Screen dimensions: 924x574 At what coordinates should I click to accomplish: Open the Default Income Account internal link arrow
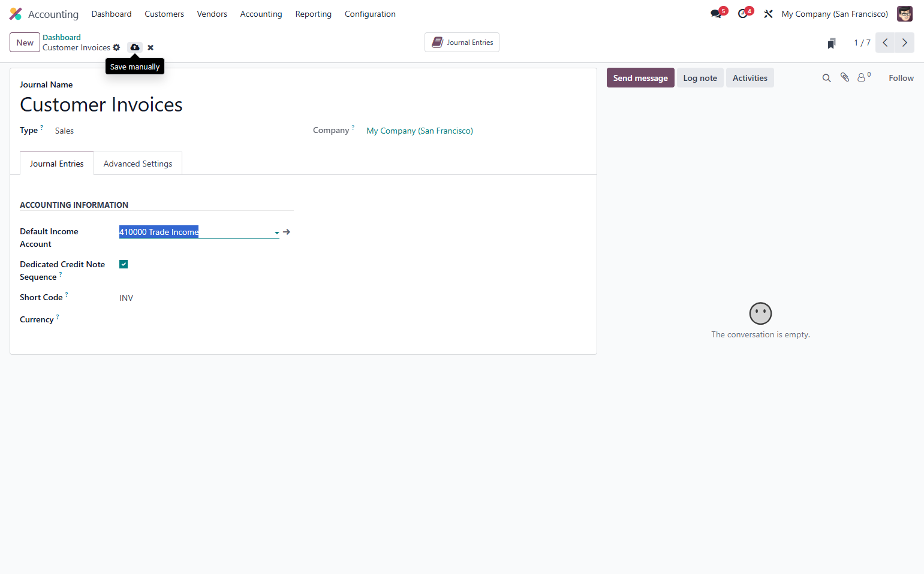point(287,232)
